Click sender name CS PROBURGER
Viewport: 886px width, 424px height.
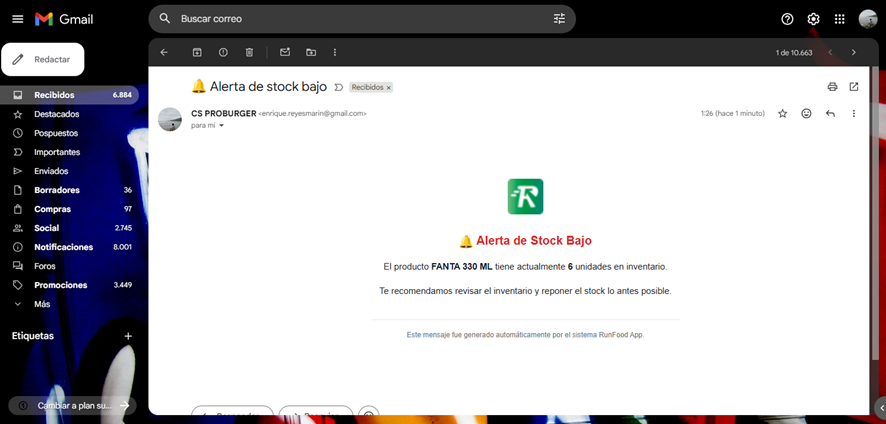[x=224, y=113]
